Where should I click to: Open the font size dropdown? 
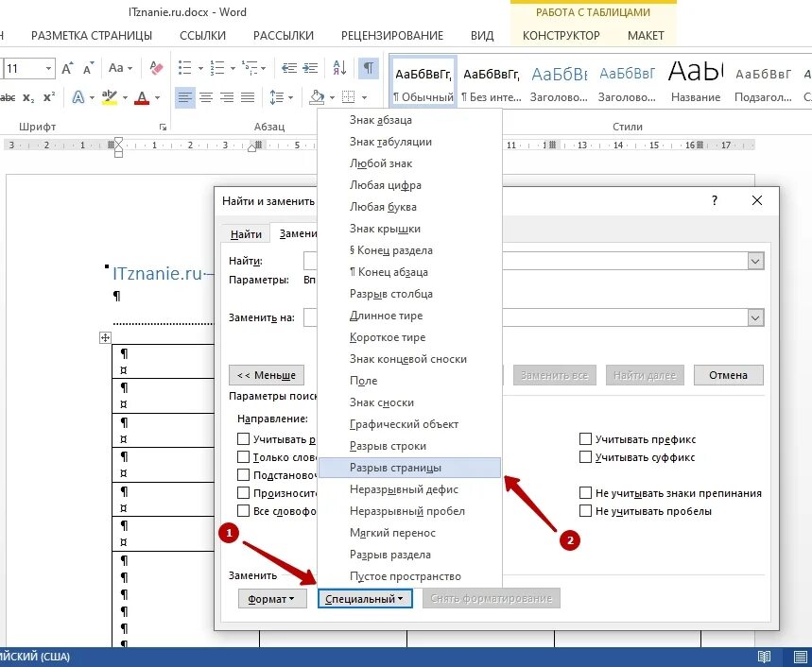48,68
